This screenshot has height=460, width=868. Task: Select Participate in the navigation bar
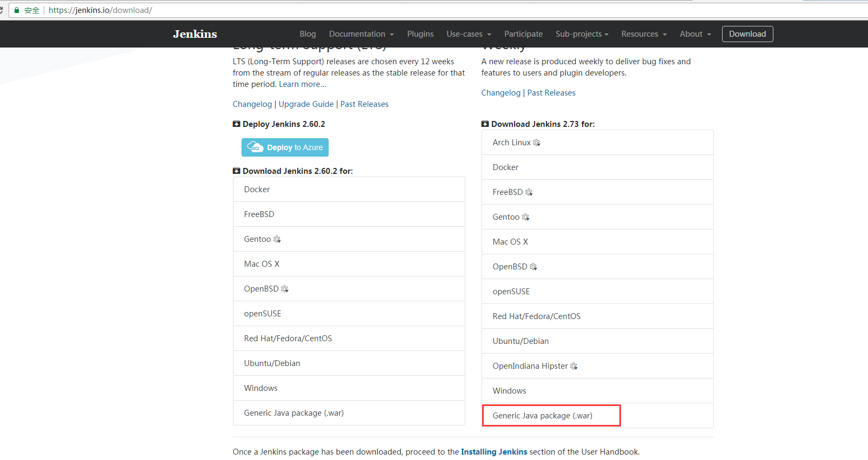(x=524, y=34)
